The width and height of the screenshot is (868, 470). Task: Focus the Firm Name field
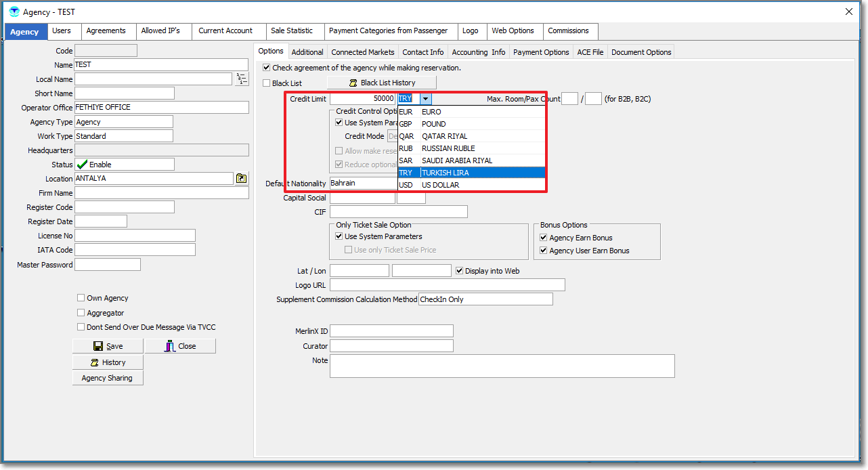pyautogui.click(x=162, y=193)
